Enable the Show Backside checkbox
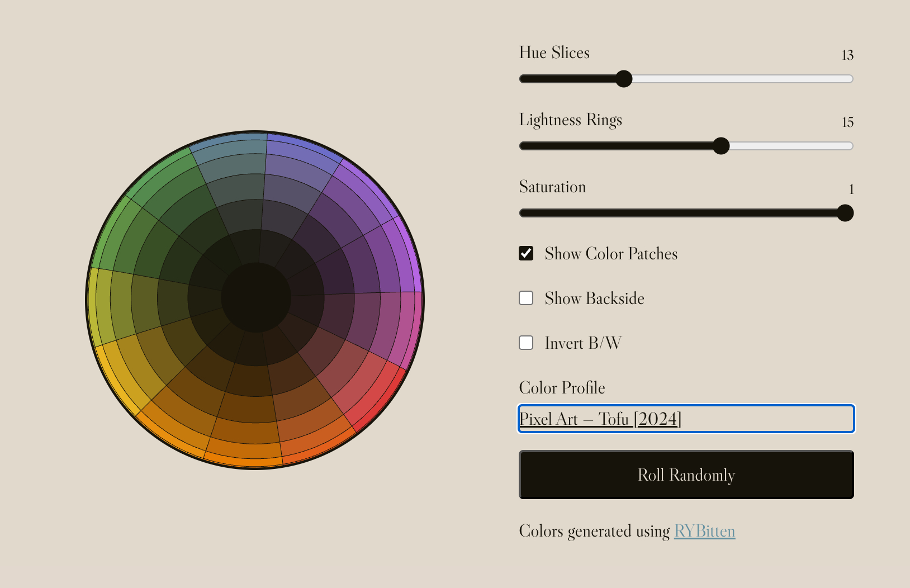Screen dimensions: 910x588 click(x=526, y=298)
